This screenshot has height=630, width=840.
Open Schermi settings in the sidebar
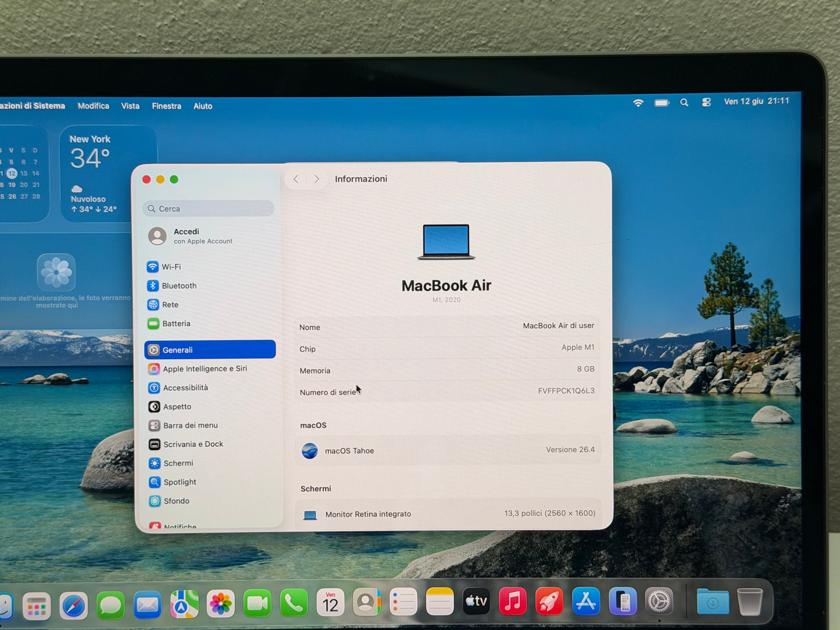coord(210,463)
